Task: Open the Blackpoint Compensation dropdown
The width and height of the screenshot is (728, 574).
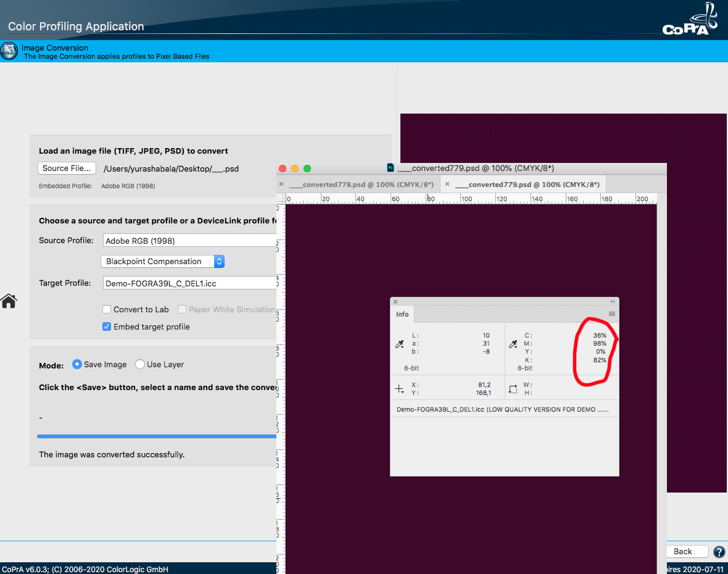Action: point(162,262)
